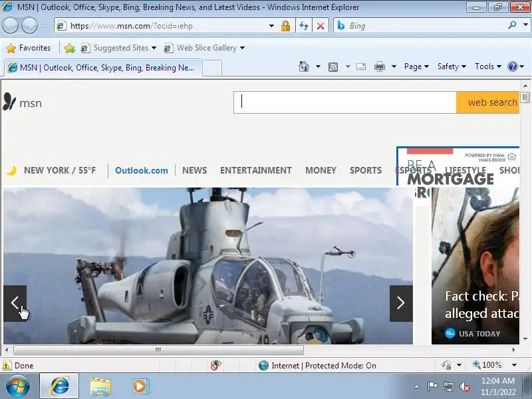
Task: Click the Read Mail icon
Action: point(361,66)
